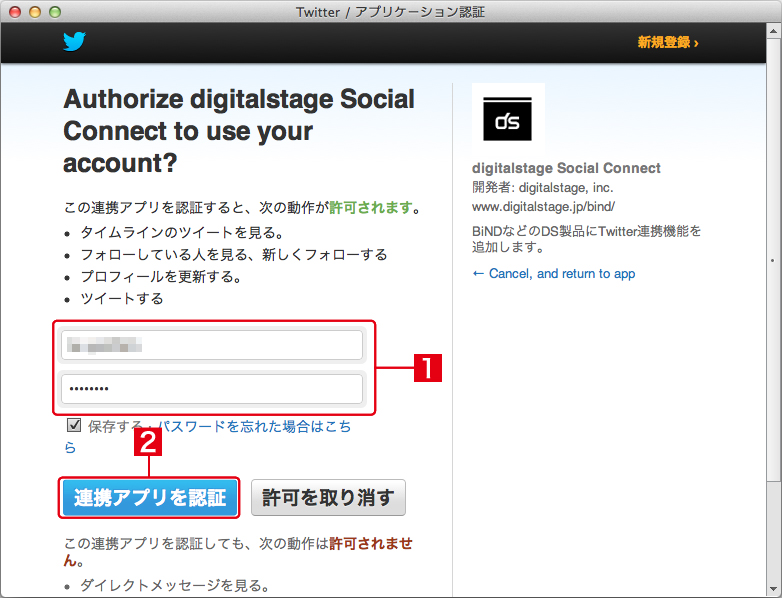The image size is (782, 598).
Task: Click the www.digitalstage.jp/bind/ text
Action: point(543,206)
